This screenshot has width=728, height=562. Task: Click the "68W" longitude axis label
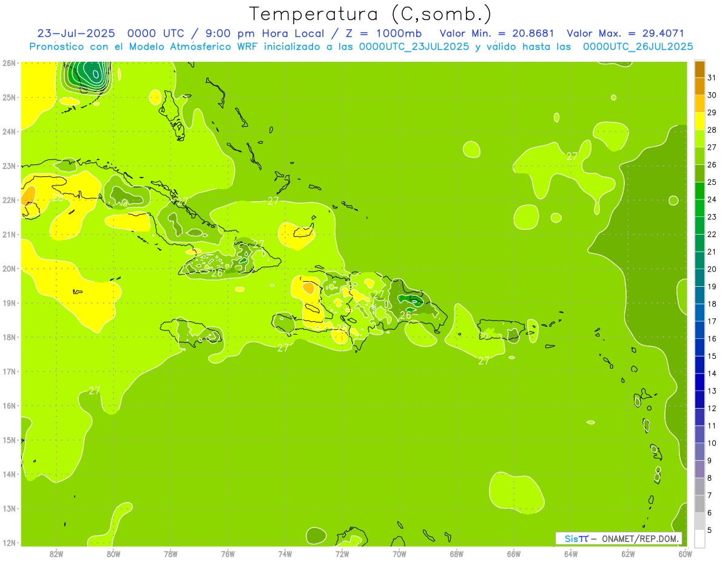tap(457, 554)
